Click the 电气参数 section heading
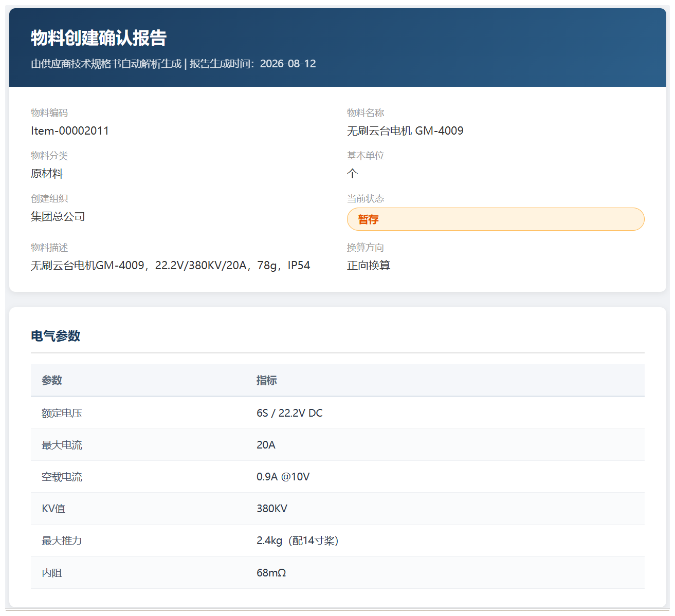The width and height of the screenshot is (675, 616). [x=56, y=336]
